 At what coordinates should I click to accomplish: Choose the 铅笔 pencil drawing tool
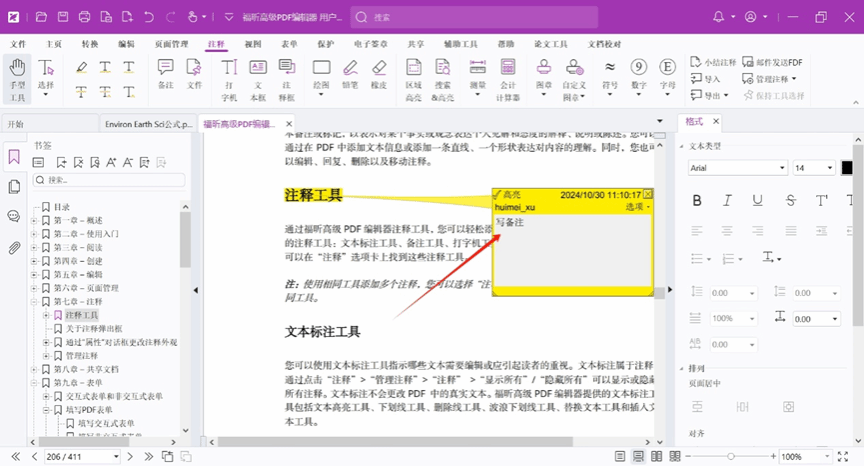[x=350, y=75]
